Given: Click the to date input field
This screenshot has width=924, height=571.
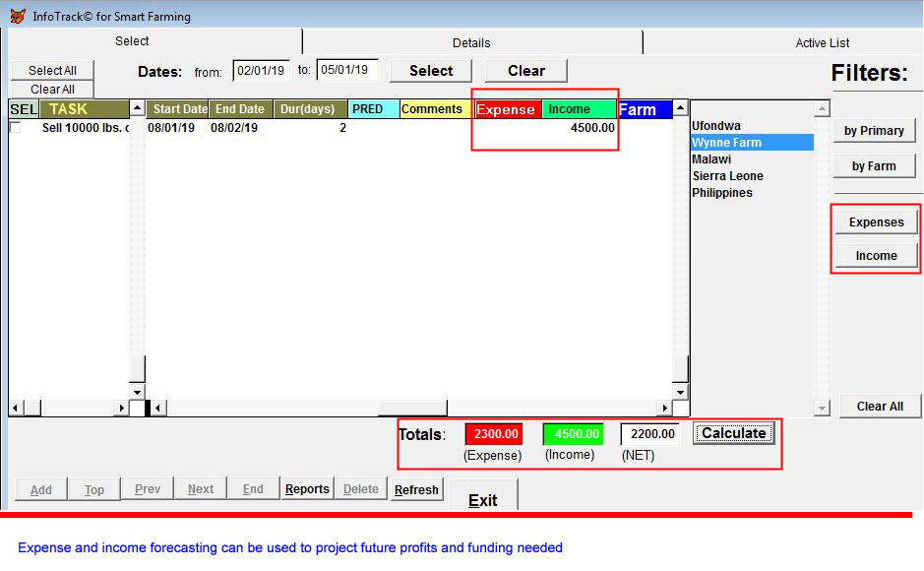Looking at the screenshot, I should coord(346,71).
